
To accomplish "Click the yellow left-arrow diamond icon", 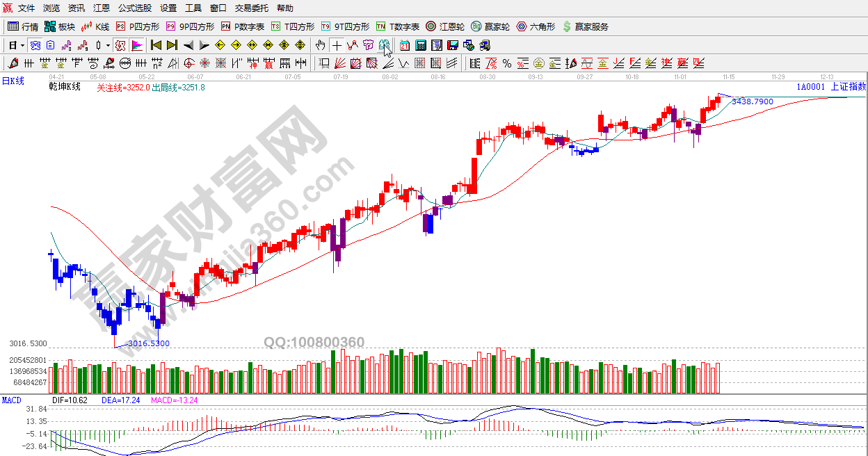I will click(220, 45).
